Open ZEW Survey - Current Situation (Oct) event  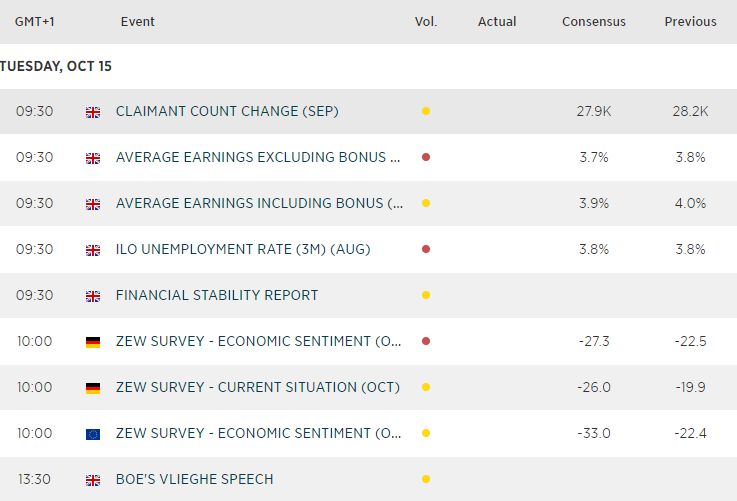[258, 387]
